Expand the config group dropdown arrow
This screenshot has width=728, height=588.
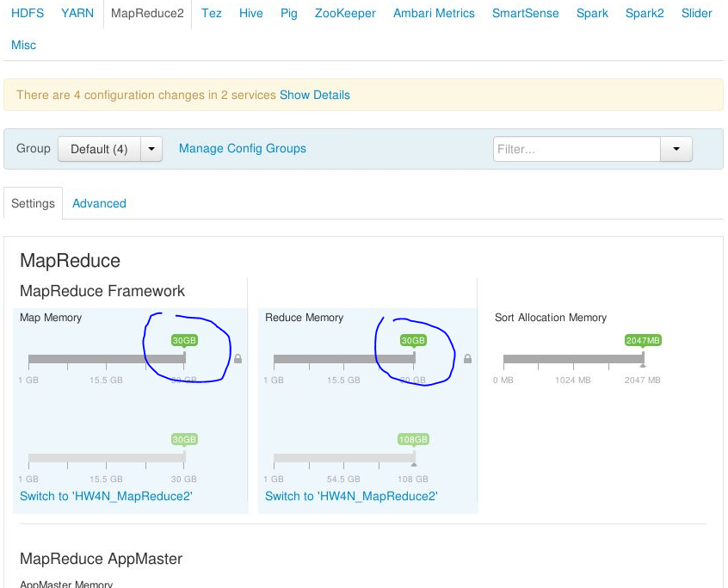coord(151,149)
